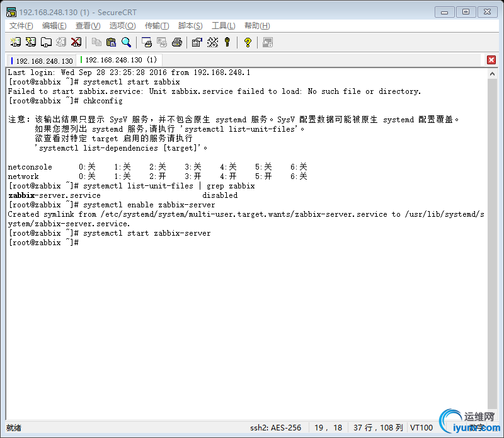Click '37 行, 108 列' status entry
The height and width of the screenshot is (438, 504).
coord(378,428)
